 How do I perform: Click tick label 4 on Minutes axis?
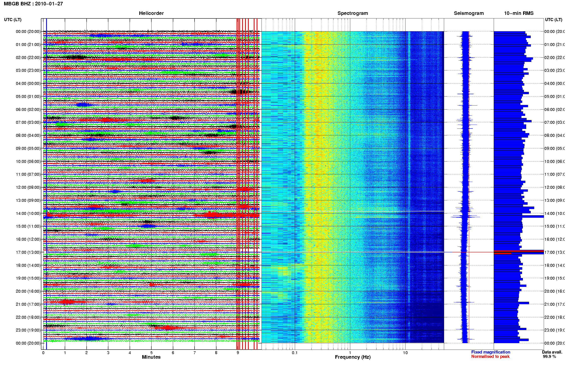pos(130,353)
